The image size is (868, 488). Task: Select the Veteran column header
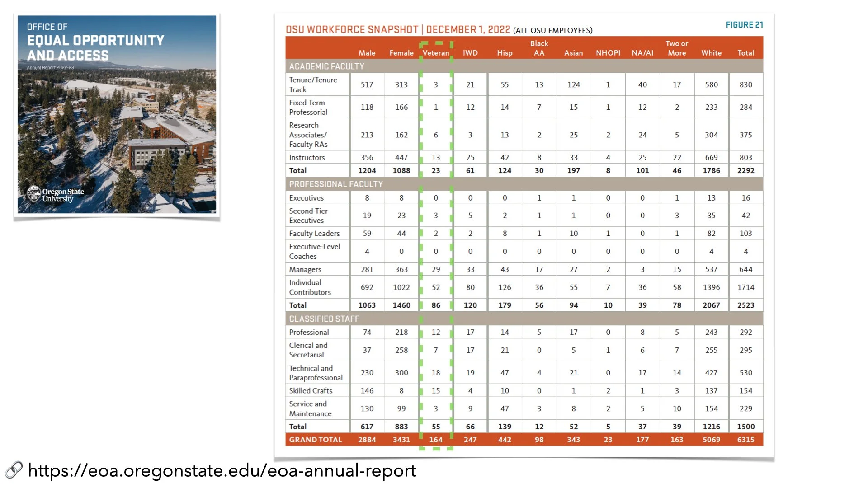tap(435, 53)
